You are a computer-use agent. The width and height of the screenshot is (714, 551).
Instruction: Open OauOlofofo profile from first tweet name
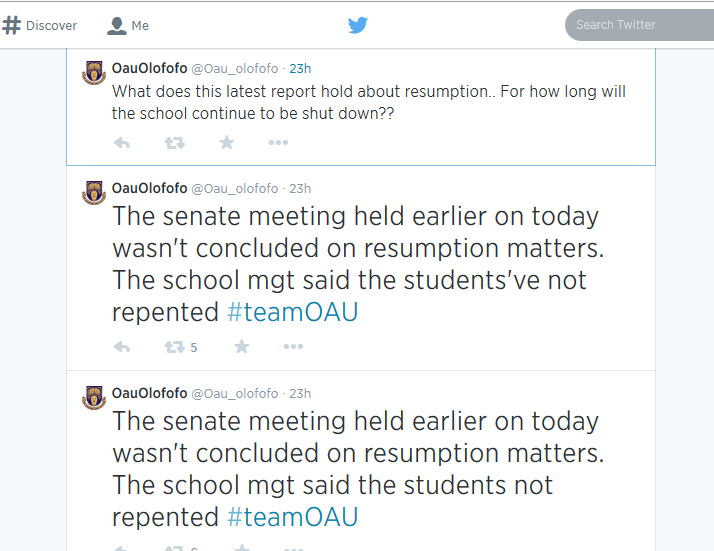[149, 68]
